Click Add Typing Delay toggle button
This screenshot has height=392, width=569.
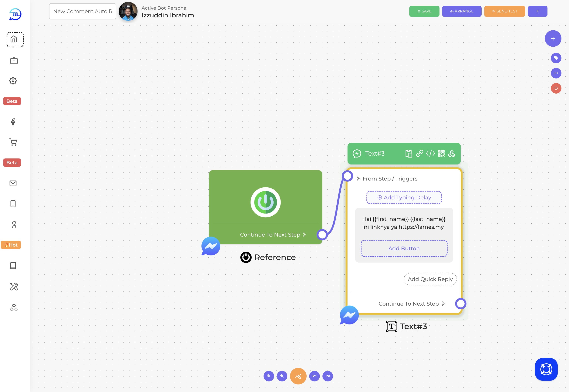point(404,197)
